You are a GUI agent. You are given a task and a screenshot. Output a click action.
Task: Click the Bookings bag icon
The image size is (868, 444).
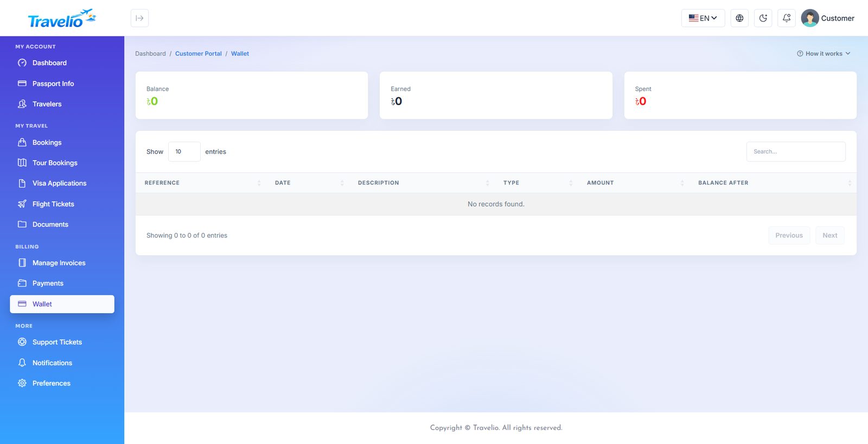(x=22, y=142)
